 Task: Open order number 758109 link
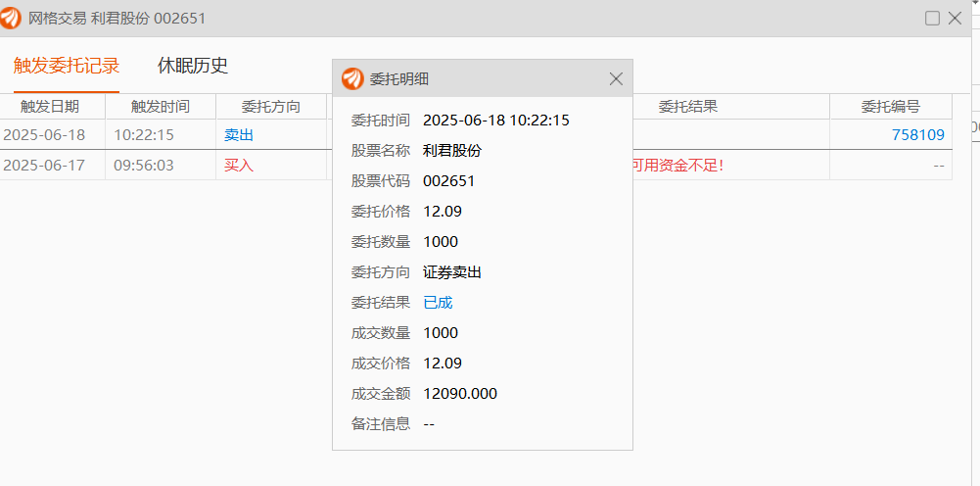918,134
